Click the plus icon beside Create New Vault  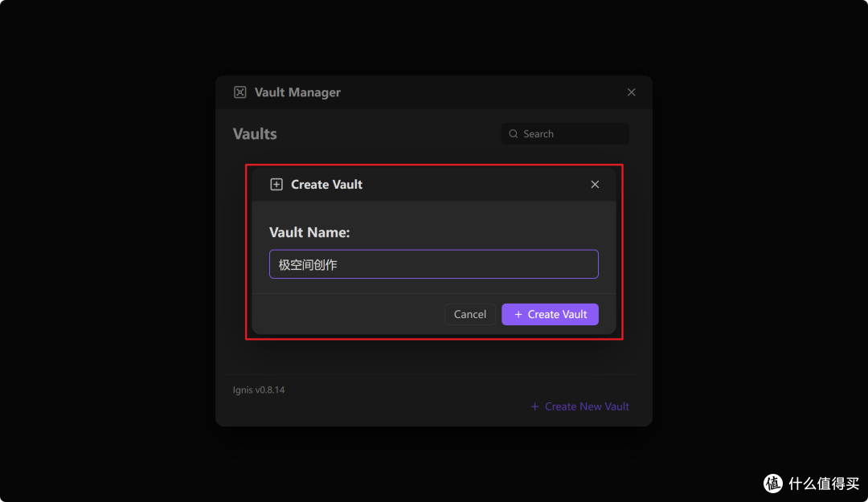(534, 406)
